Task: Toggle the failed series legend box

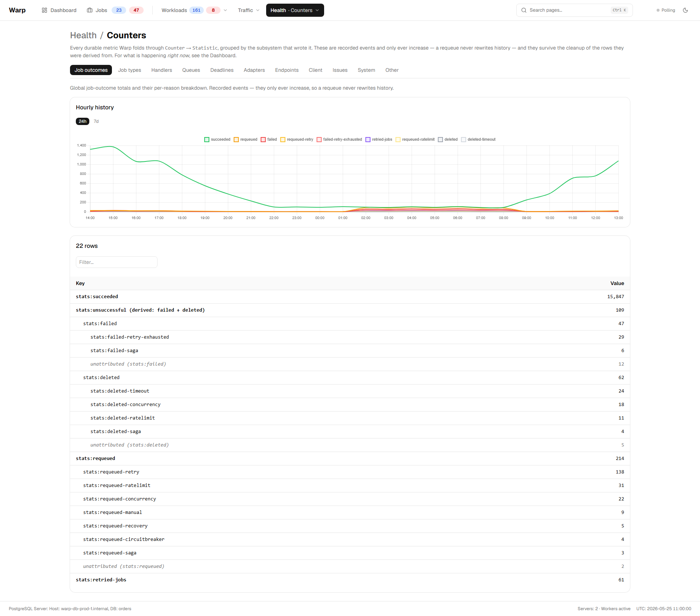Action: point(263,140)
